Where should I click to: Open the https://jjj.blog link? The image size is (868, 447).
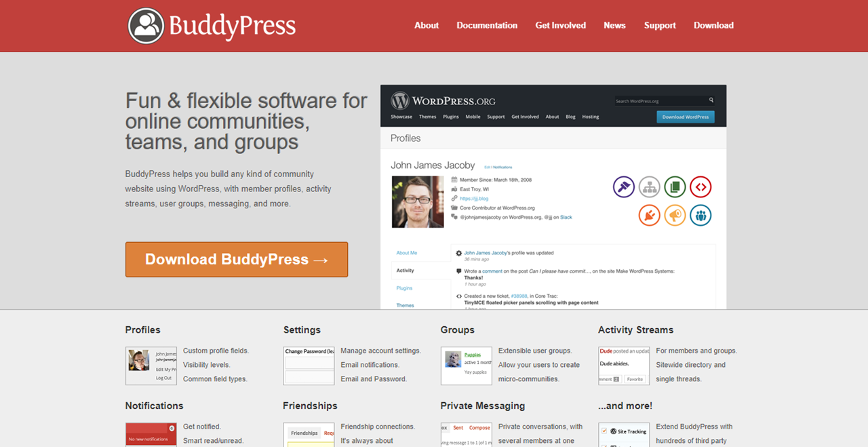[473, 199]
